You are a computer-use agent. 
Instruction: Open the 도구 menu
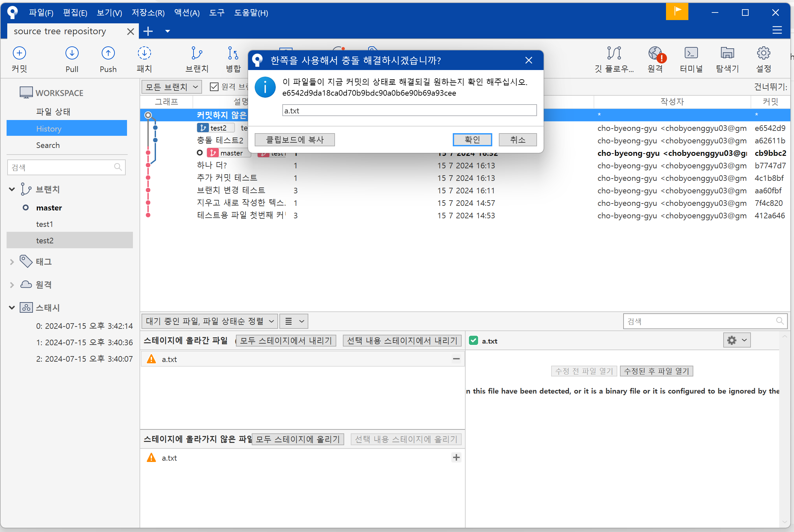pyautogui.click(x=217, y=12)
